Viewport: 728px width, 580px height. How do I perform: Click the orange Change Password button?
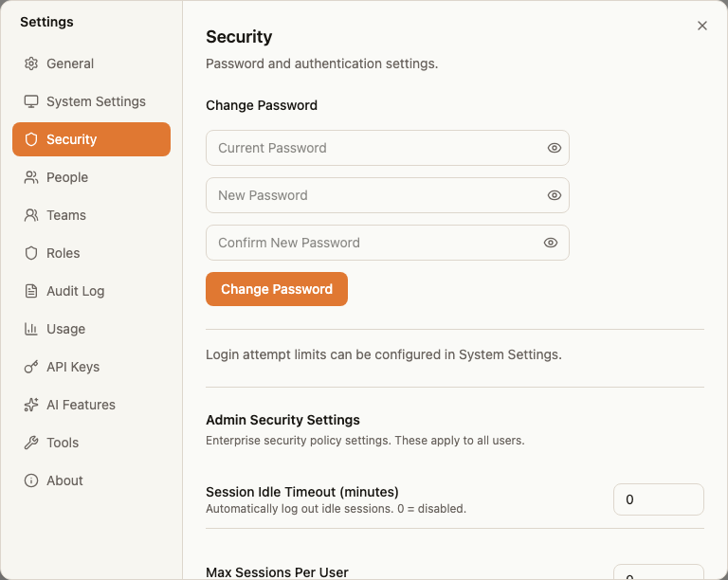(277, 289)
